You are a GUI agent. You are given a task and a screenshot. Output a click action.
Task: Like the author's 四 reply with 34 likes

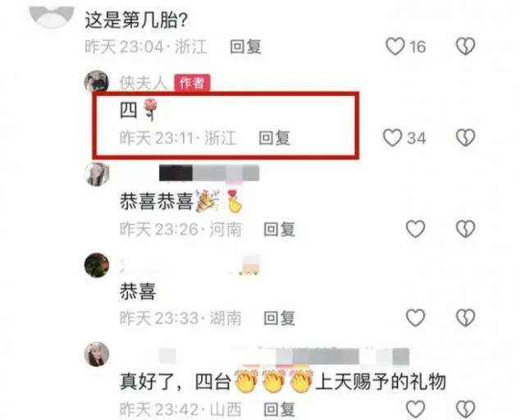click(392, 138)
